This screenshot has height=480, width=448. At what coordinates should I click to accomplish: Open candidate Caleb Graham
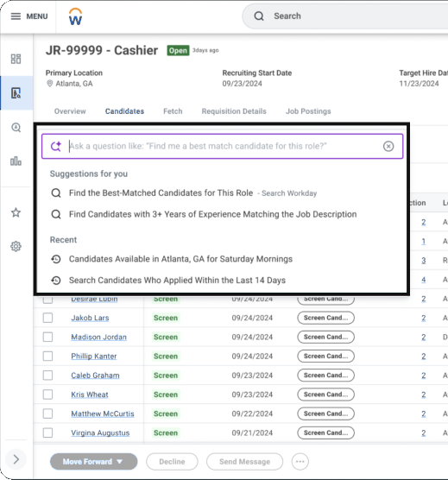coord(95,376)
